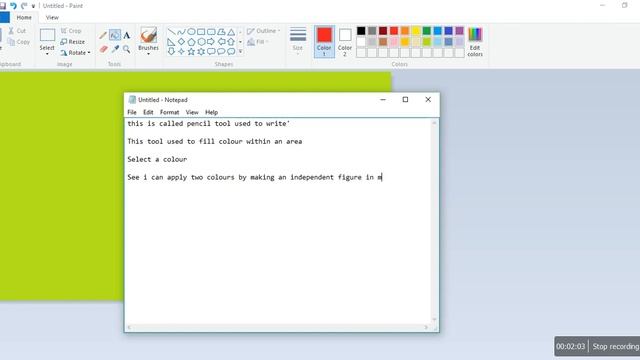The height and width of the screenshot is (360, 640).
Task: Choose the Polygon shape
Action: pos(221,32)
